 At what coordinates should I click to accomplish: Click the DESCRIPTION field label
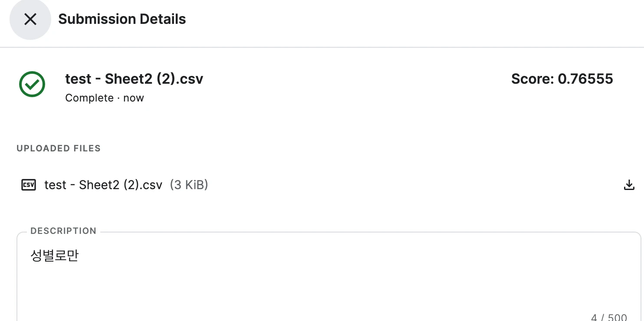point(63,231)
